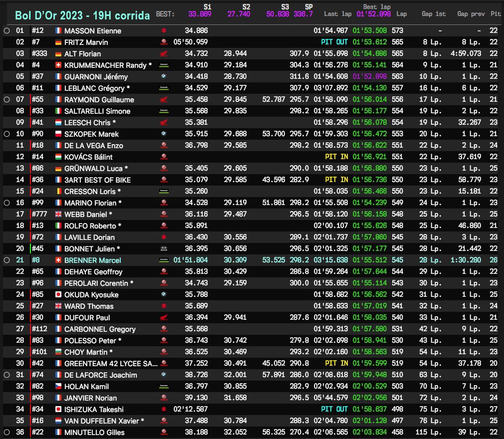Click purple best lap 01'52.898 in GUARNONI row
This screenshot has height=439, width=504.
click(x=370, y=76)
